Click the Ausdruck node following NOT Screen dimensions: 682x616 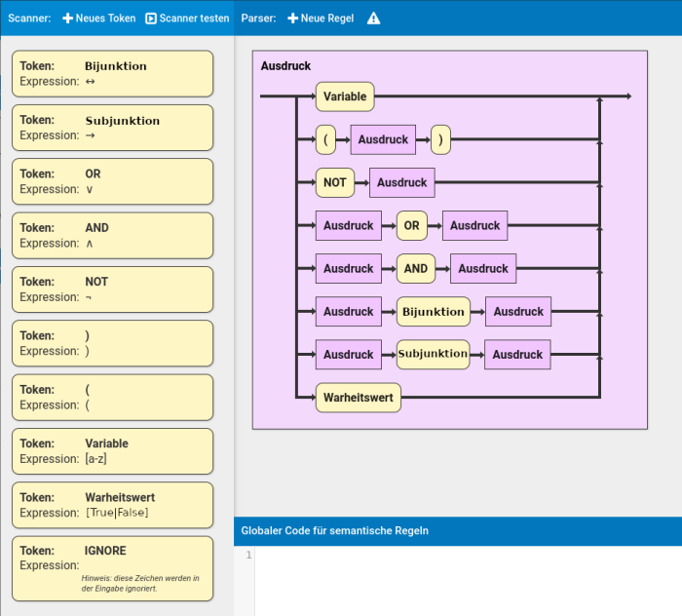401,182
